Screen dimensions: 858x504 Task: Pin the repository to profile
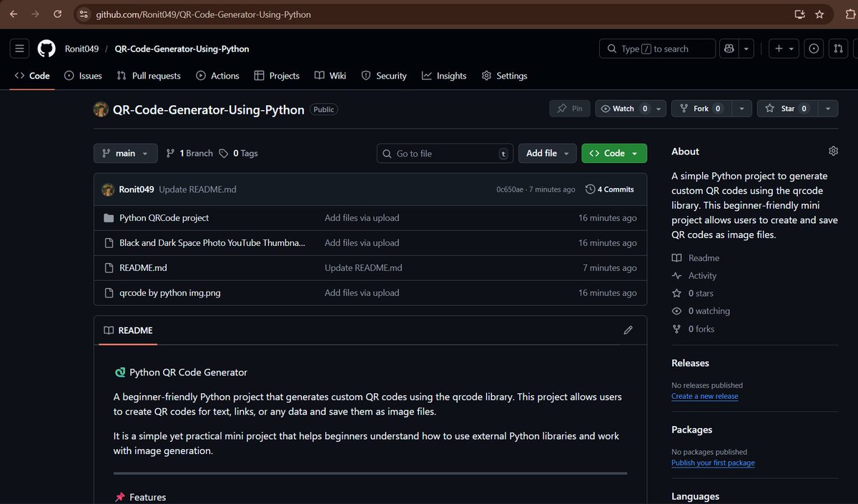tap(570, 109)
